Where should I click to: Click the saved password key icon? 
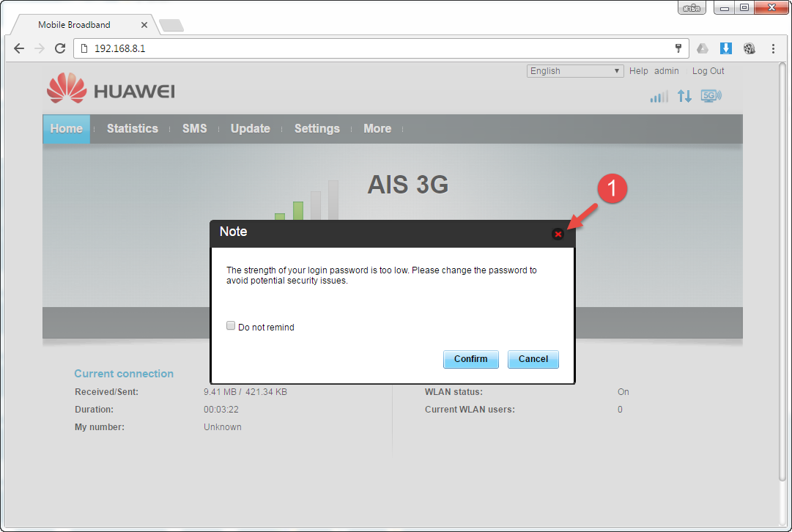tap(678, 48)
